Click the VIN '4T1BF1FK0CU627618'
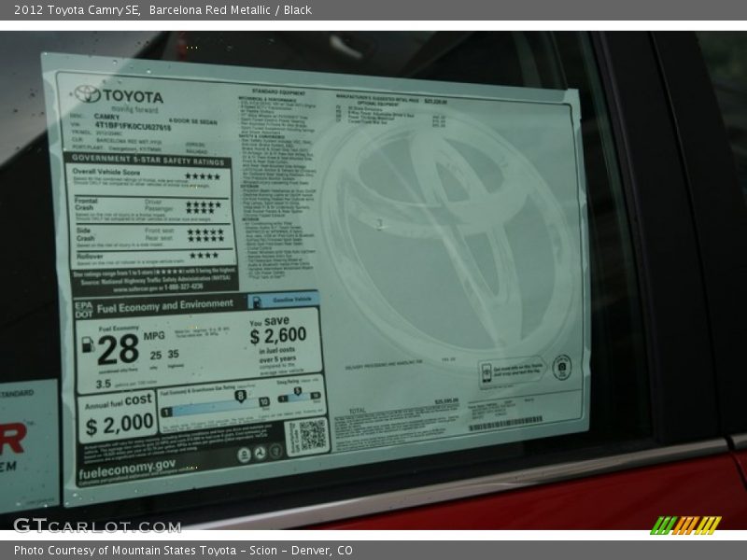 133,126
